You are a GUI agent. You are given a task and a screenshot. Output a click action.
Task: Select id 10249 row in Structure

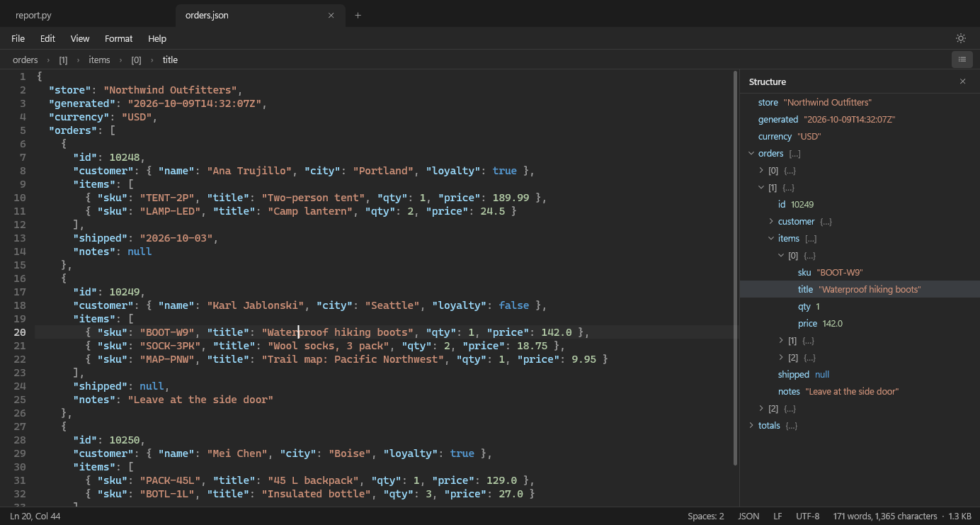click(x=860, y=204)
